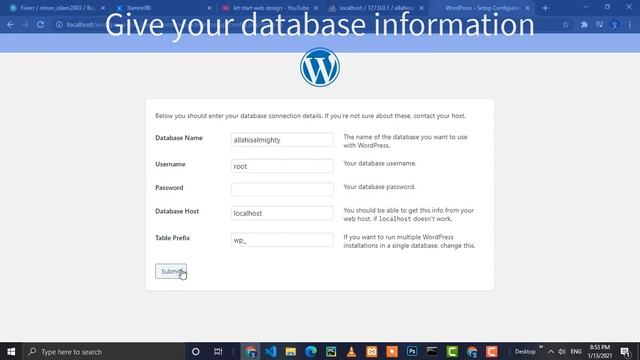Click the taskbar search box
Viewport: 640px width, 360px height.
coord(104,351)
